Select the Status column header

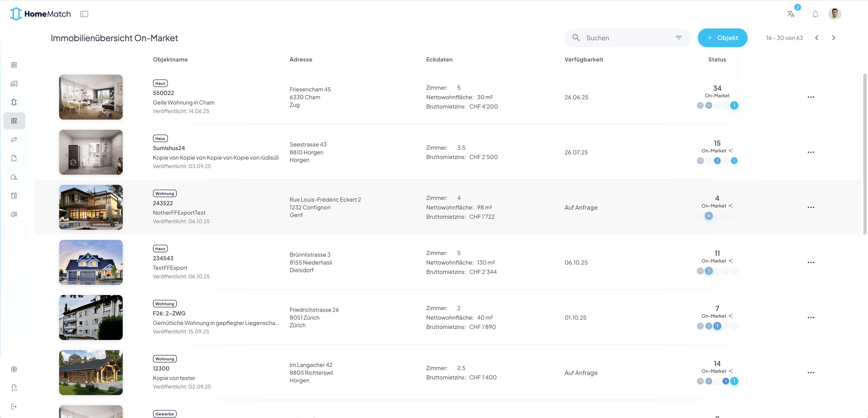pyautogui.click(x=717, y=59)
